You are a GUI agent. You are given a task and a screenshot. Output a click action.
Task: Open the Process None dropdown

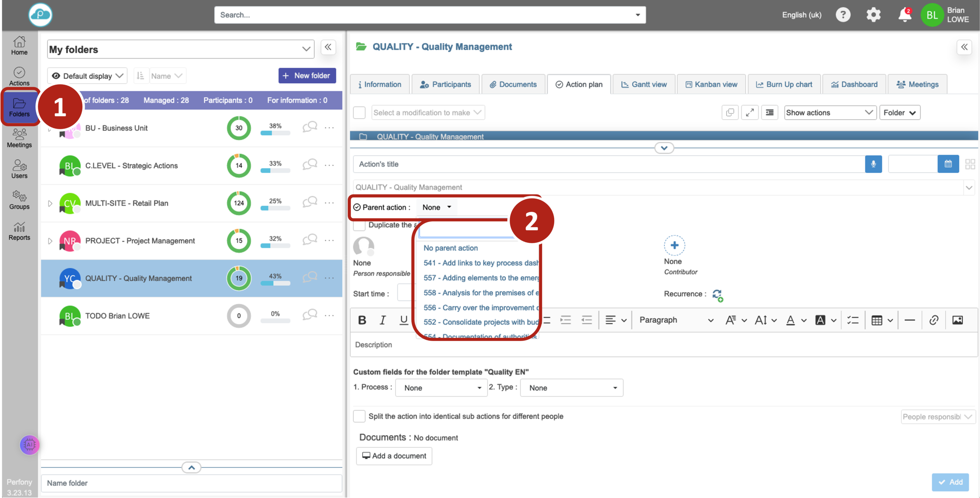[441, 388]
